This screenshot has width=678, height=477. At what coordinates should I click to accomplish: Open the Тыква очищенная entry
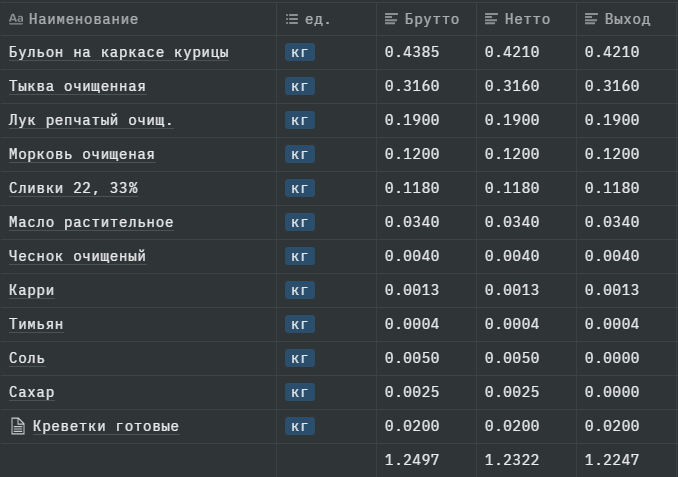click(77, 86)
